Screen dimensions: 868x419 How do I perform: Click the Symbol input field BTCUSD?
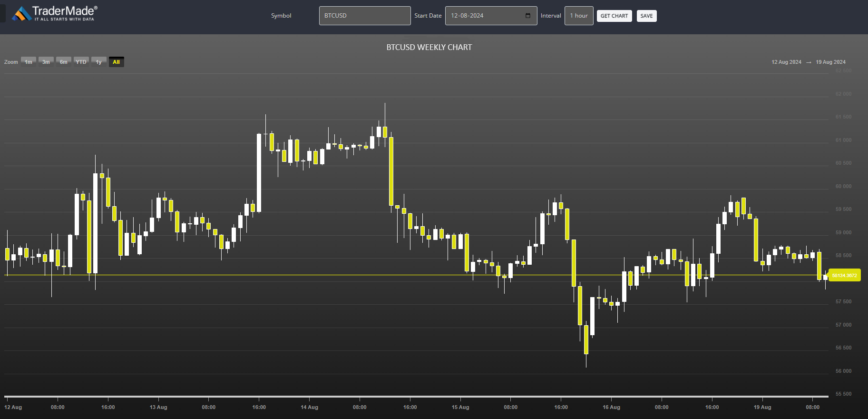tap(365, 16)
